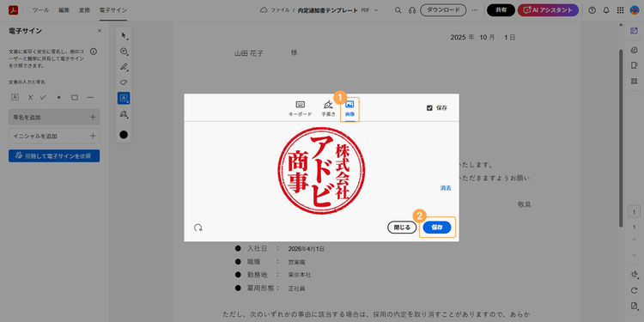Image resolution: width=644 pixels, height=322 pixels.
Task: Open the AI アシスタント button
Action: [548, 10]
